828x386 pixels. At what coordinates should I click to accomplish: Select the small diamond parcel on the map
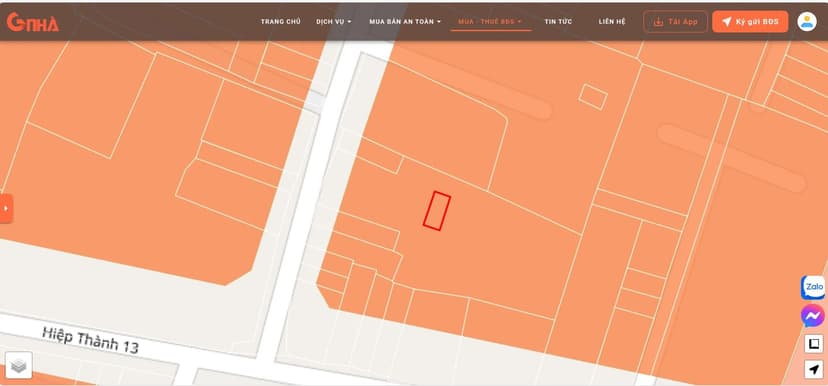click(x=593, y=97)
